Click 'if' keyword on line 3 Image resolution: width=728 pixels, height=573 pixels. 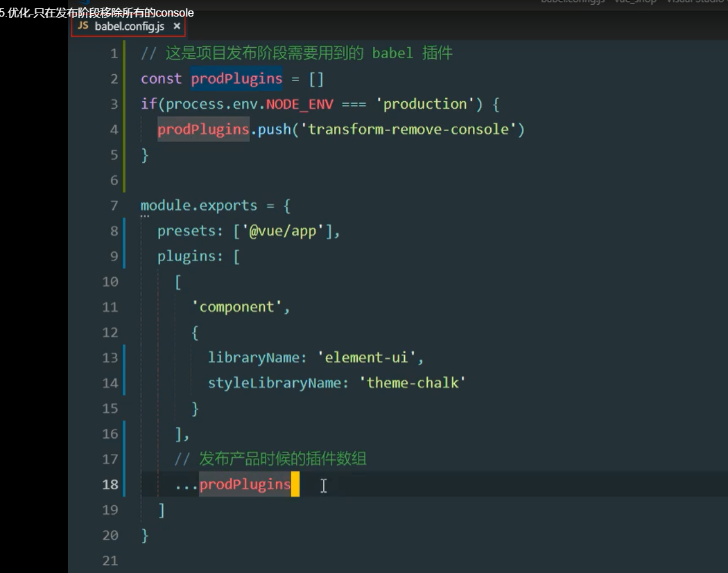(148, 104)
